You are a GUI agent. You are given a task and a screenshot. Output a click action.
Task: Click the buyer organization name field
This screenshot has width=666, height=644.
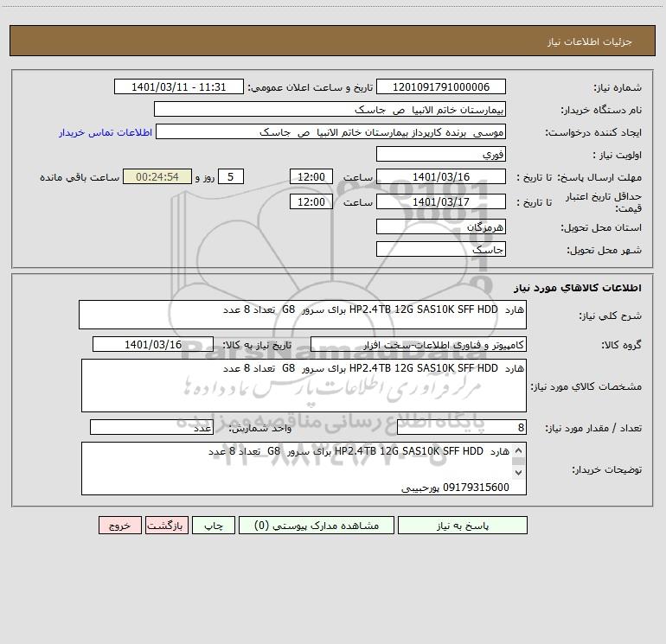click(x=330, y=109)
